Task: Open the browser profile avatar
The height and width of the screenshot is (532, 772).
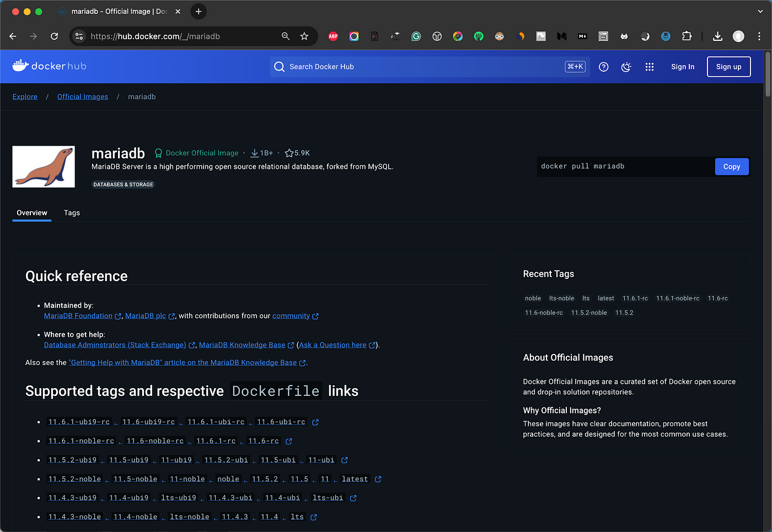Action: (x=738, y=36)
